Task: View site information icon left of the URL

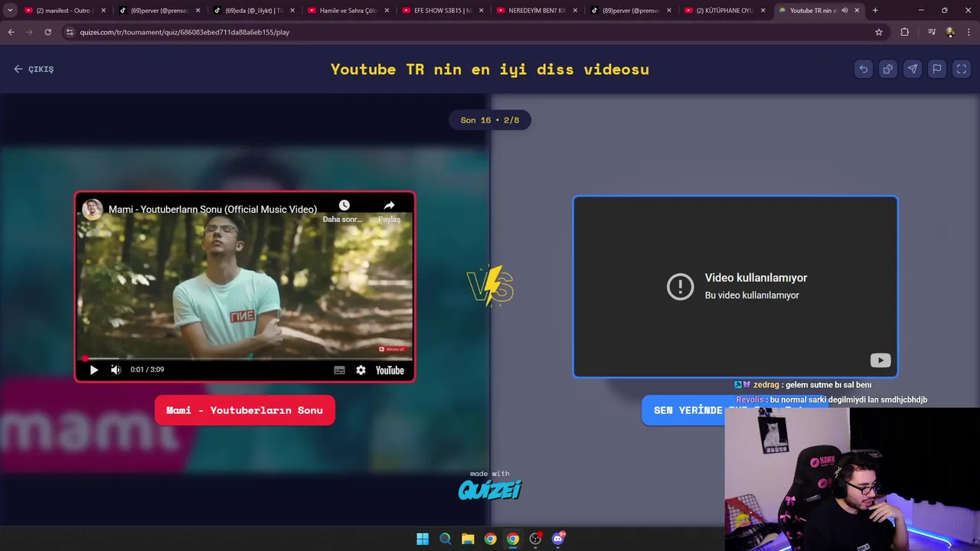Action: coord(70,32)
